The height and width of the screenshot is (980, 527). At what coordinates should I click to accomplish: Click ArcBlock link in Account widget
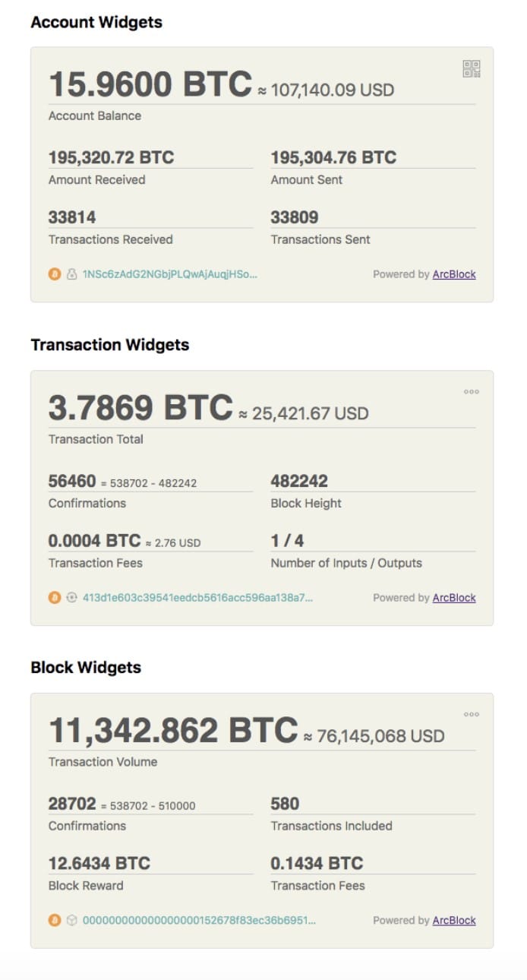454,274
